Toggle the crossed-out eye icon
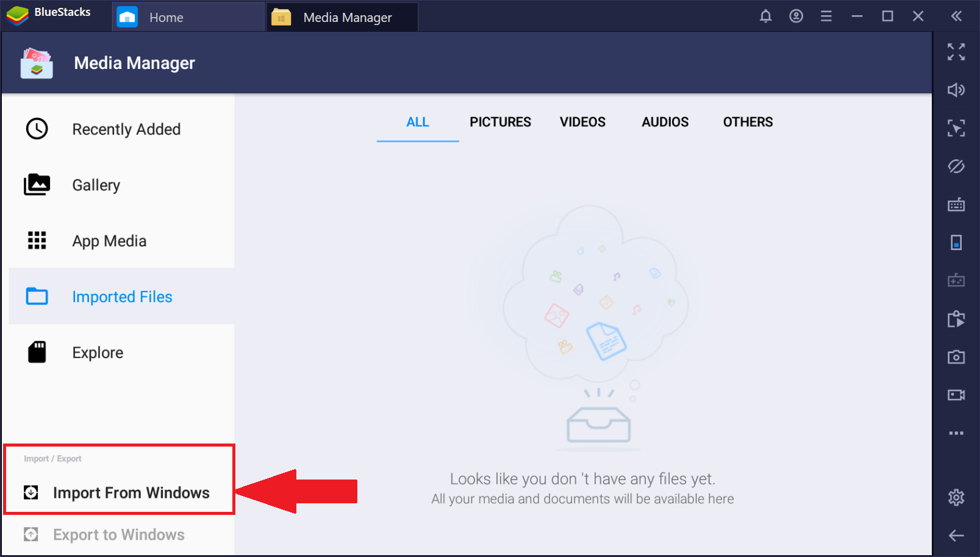 (x=956, y=166)
